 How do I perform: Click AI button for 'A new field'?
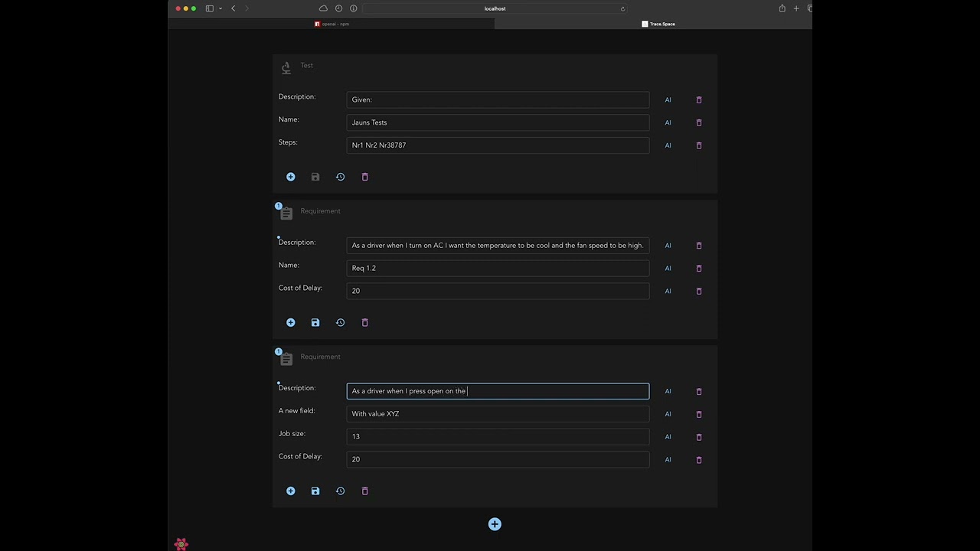pyautogui.click(x=668, y=414)
